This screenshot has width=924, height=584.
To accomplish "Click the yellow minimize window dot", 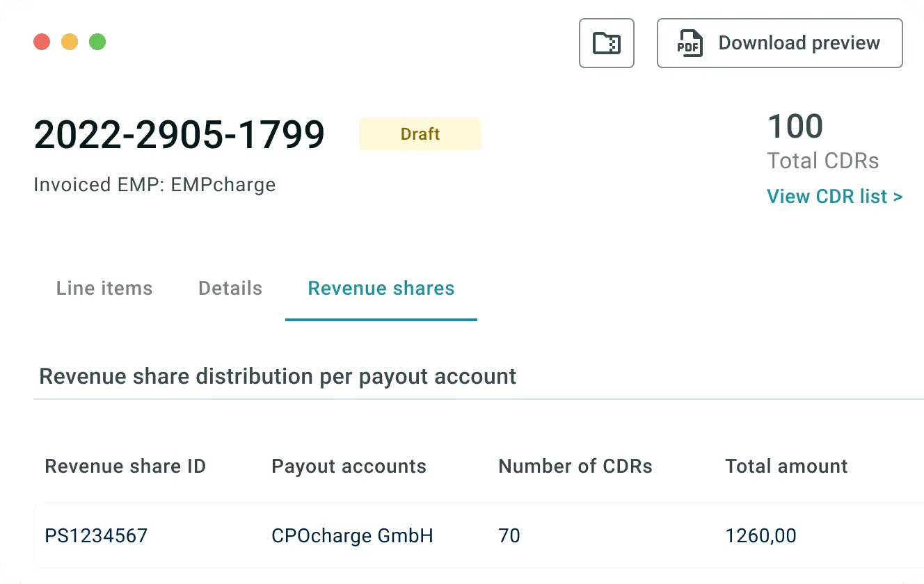I will (70, 42).
